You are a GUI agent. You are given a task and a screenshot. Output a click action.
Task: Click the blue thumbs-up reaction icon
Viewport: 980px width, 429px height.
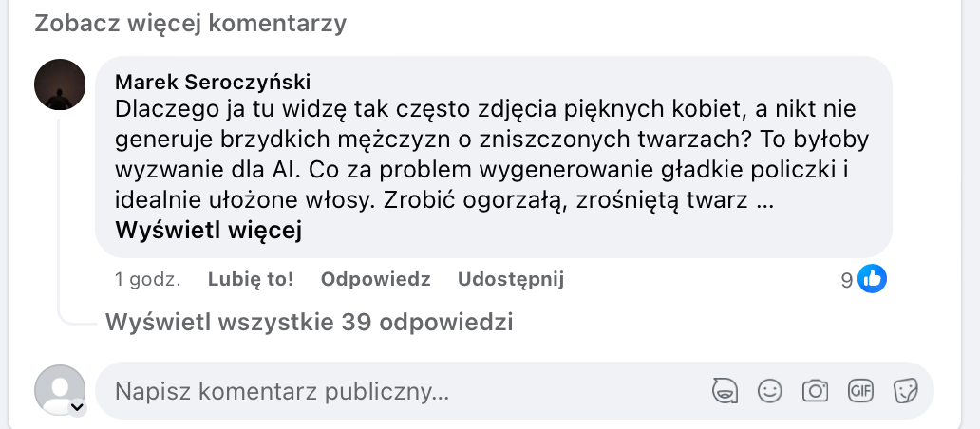click(x=872, y=279)
